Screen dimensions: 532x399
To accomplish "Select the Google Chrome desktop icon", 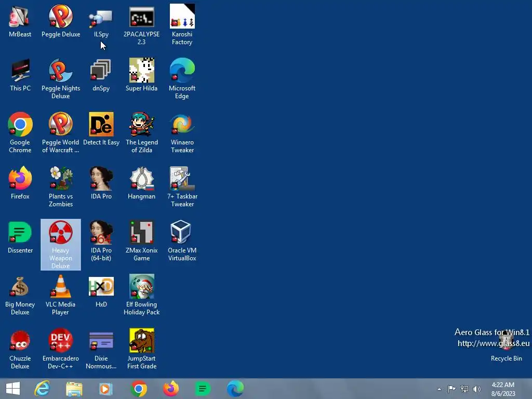I will [x=20, y=132].
